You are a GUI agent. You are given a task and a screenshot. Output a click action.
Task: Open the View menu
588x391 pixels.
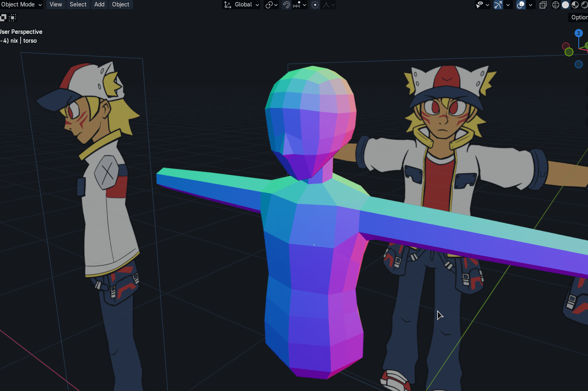[55, 4]
